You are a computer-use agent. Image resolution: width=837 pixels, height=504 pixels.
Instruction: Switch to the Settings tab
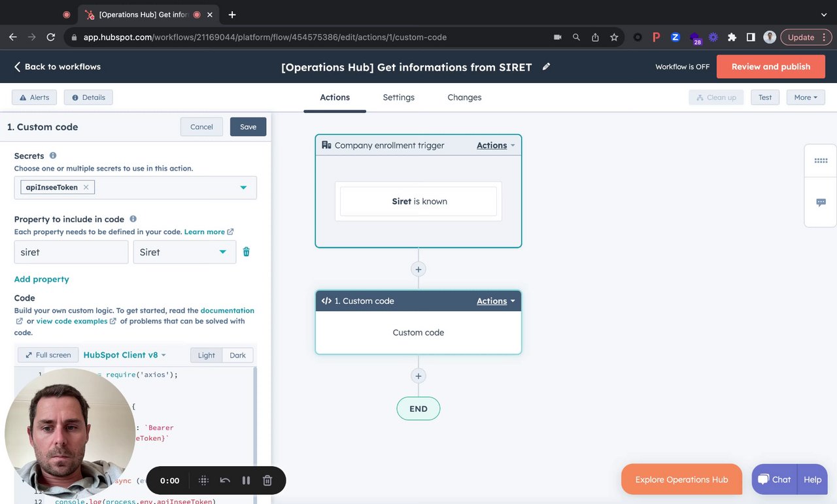pyautogui.click(x=398, y=97)
